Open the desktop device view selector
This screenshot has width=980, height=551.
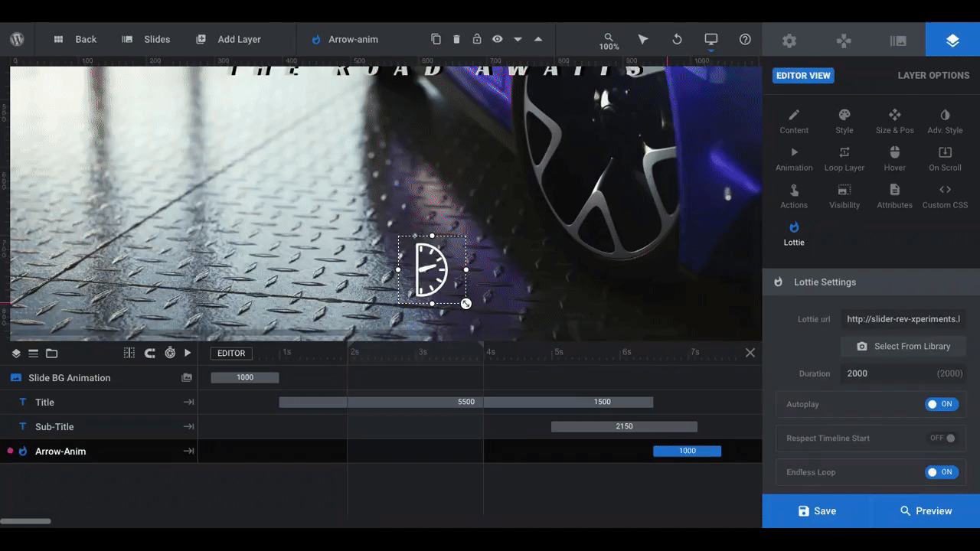coord(711,39)
